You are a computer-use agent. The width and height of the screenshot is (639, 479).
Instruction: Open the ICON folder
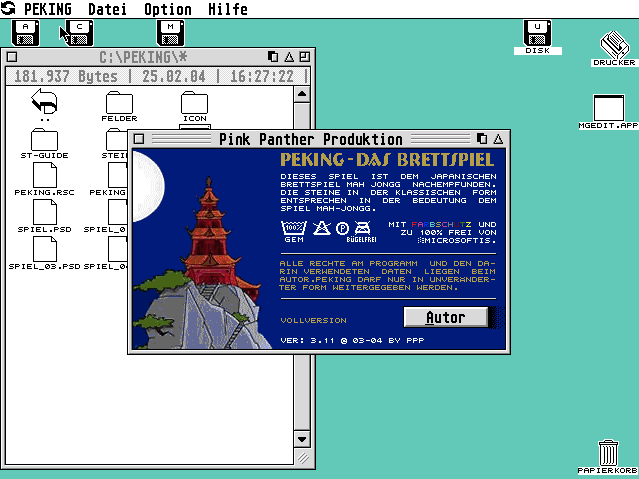[x=194, y=102]
